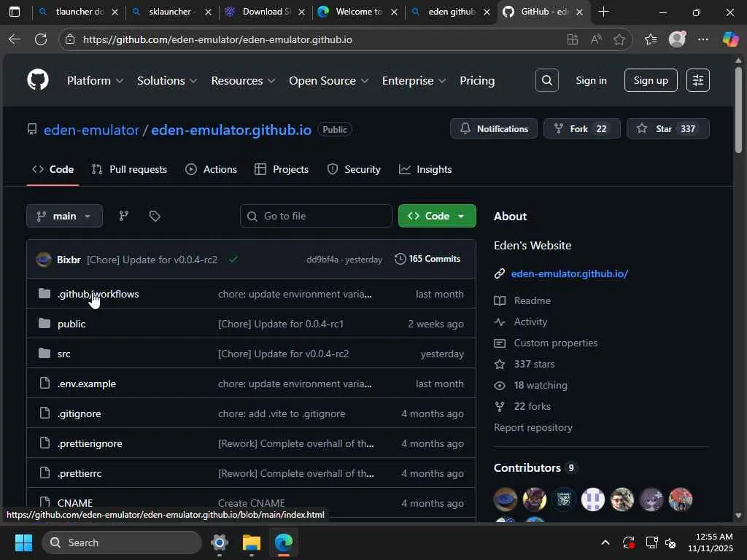The image size is (747, 560).
Task: Open the src folder
Action: click(64, 354)
